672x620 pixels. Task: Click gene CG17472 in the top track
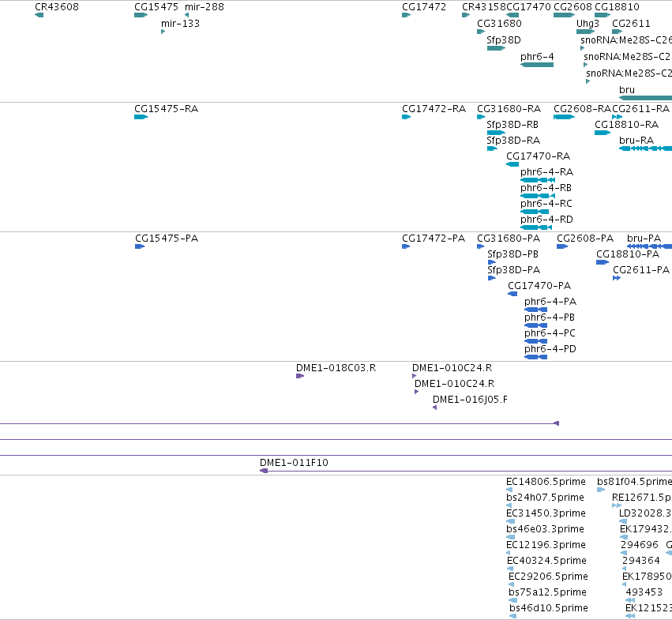(x=424, y=7)
